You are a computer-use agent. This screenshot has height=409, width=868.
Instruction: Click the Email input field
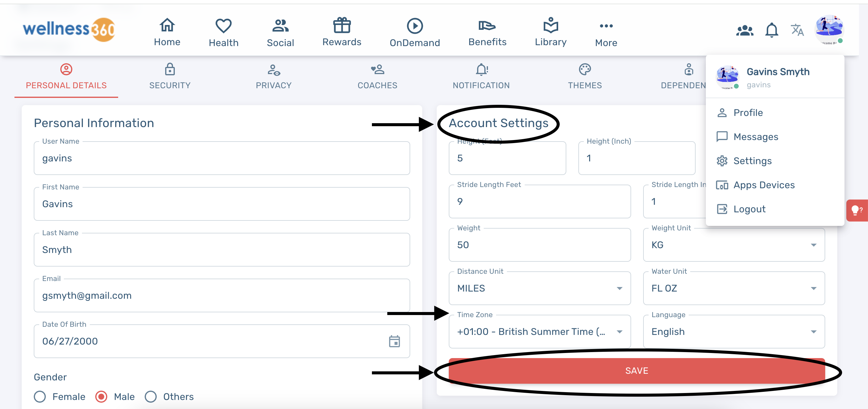point(222,295)
